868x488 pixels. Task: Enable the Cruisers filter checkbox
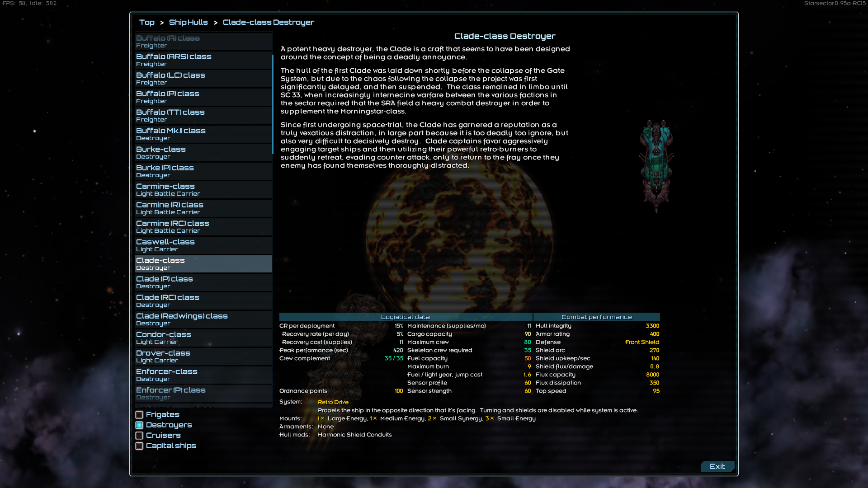(x=139, y=436)
